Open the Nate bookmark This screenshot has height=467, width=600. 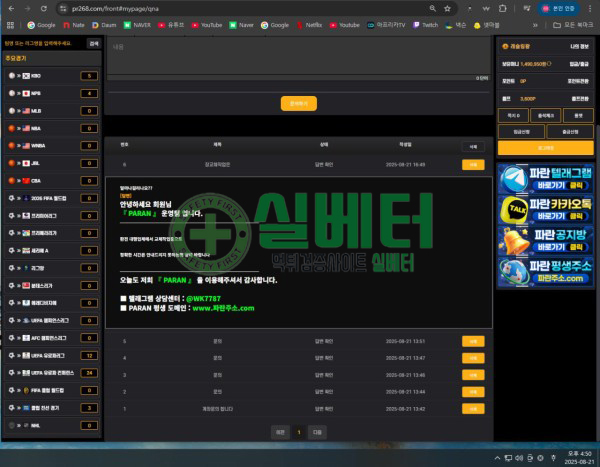pos(74,25)
